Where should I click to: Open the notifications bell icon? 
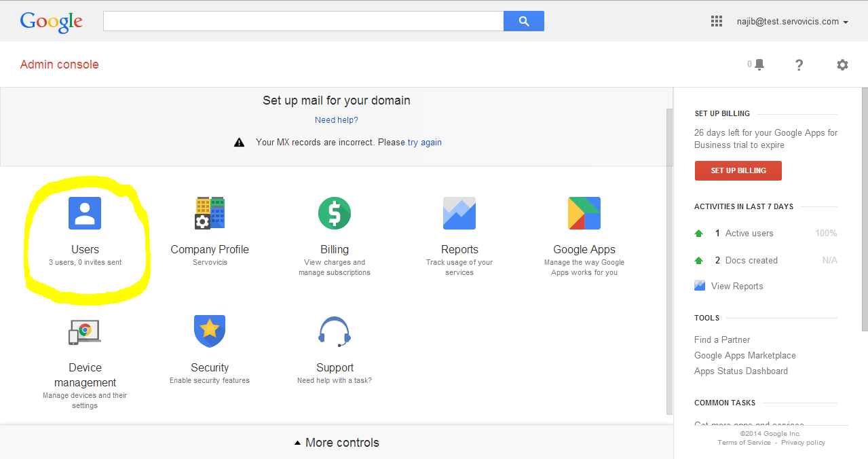tap(759, 65)
